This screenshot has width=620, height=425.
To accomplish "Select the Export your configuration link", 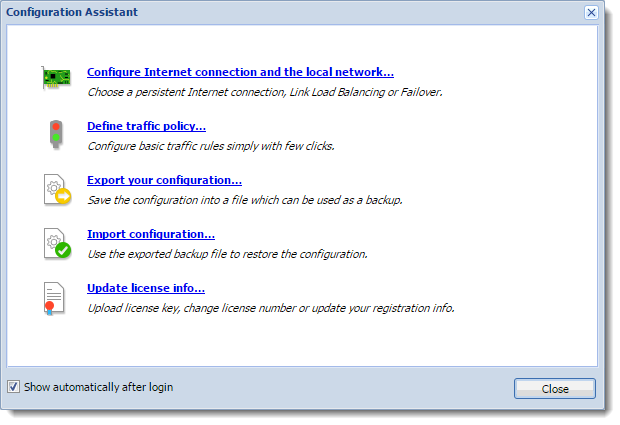I will tap(164, 180).
